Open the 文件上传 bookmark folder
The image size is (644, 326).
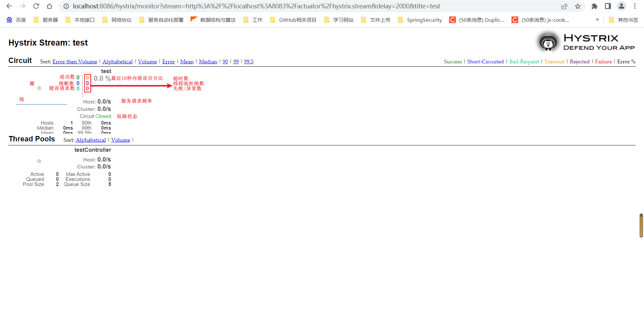tap(376, 20)
